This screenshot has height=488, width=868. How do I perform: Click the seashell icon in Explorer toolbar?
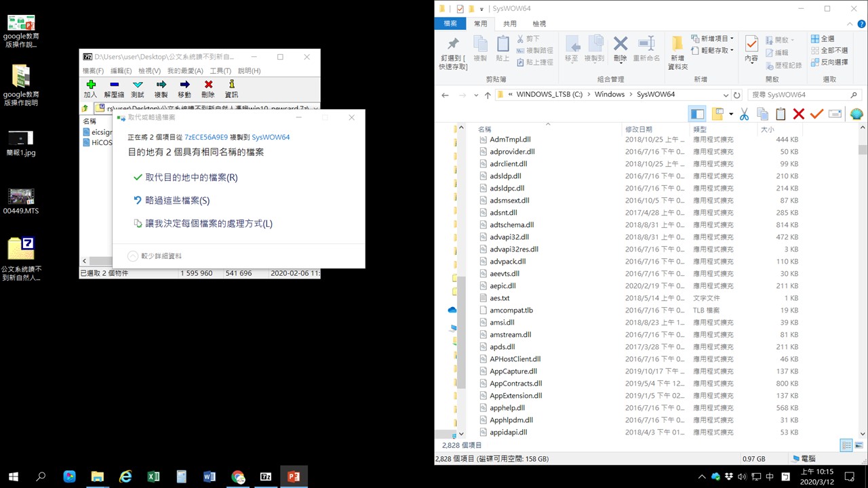[856, 114]
